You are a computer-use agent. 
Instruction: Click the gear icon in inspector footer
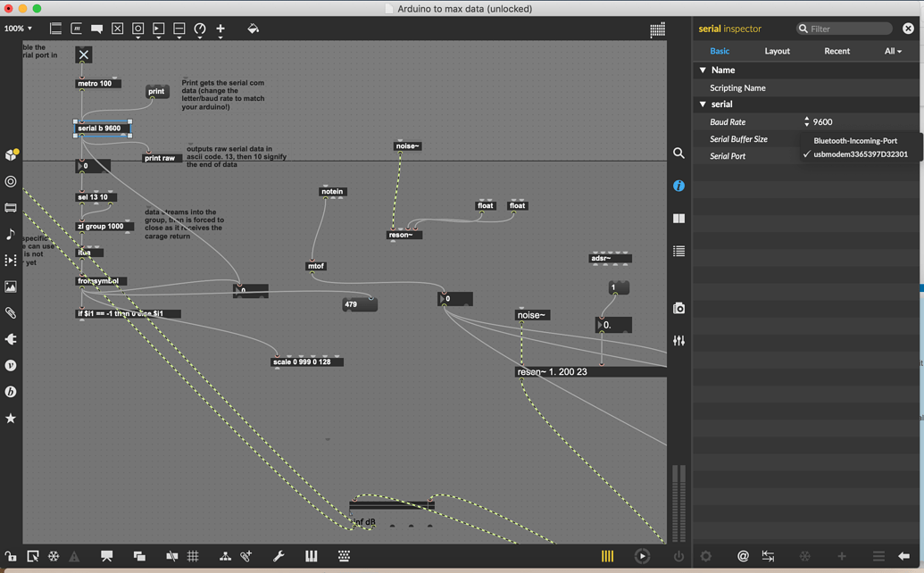706,556
